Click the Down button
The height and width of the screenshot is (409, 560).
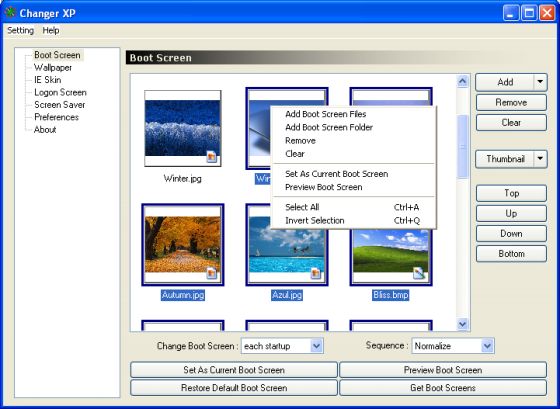511,234
